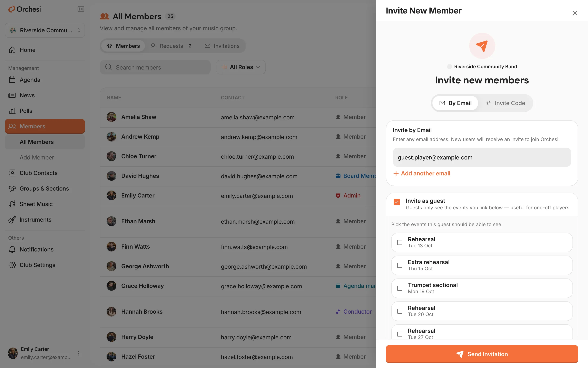Click Amelia Shaw's avatar
The image size is (588, 368).
point(111,117)
